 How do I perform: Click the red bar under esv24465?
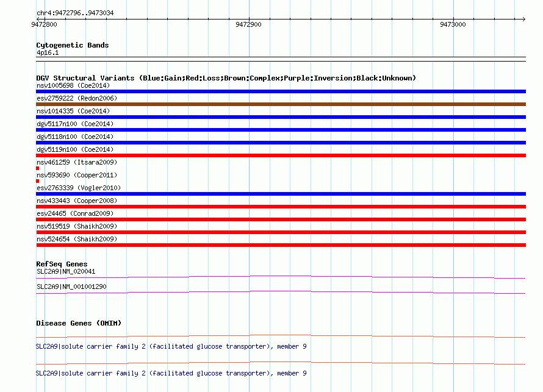click(281, 219)
